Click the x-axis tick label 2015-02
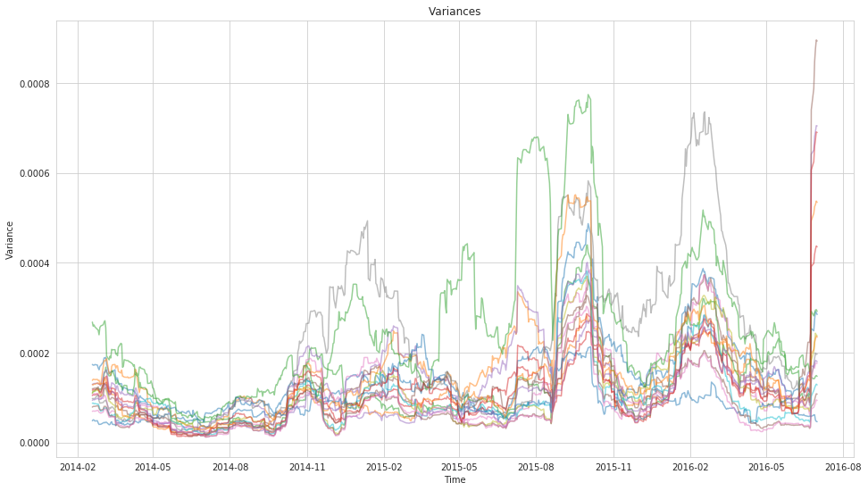 click(x=384, y=467)
